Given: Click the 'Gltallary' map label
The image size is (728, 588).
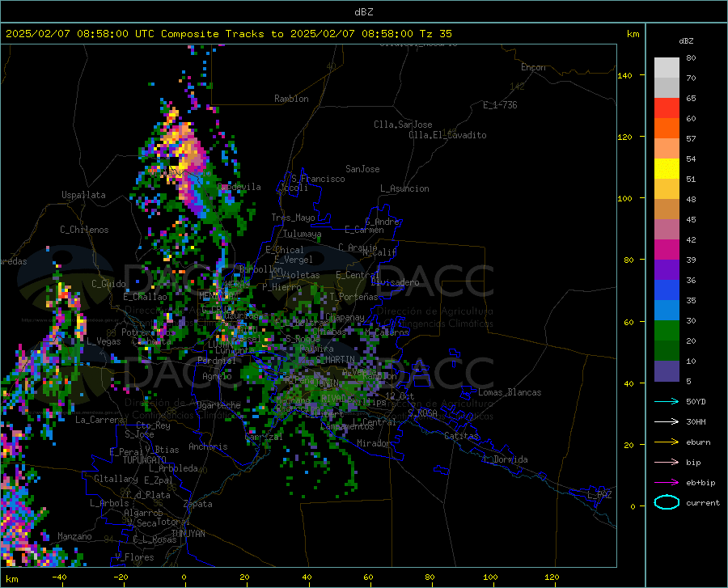Looking at the screenshot, I should tap(116, 479).
